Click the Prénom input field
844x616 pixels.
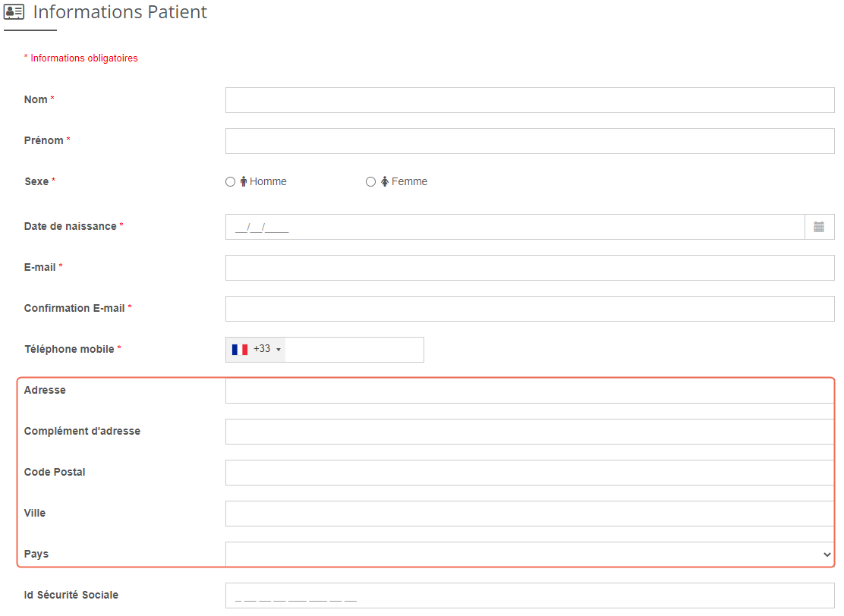pyautogui.click(x=529, y=141)
